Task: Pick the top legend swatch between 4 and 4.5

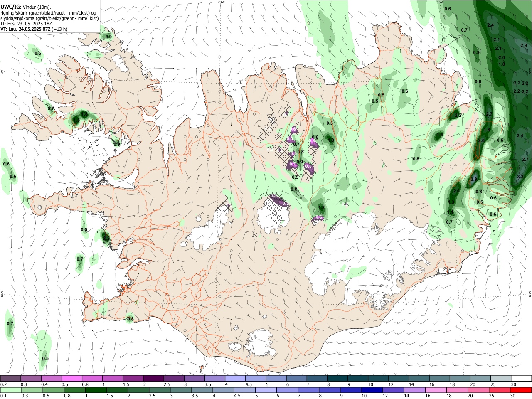Action: [235, 378]
